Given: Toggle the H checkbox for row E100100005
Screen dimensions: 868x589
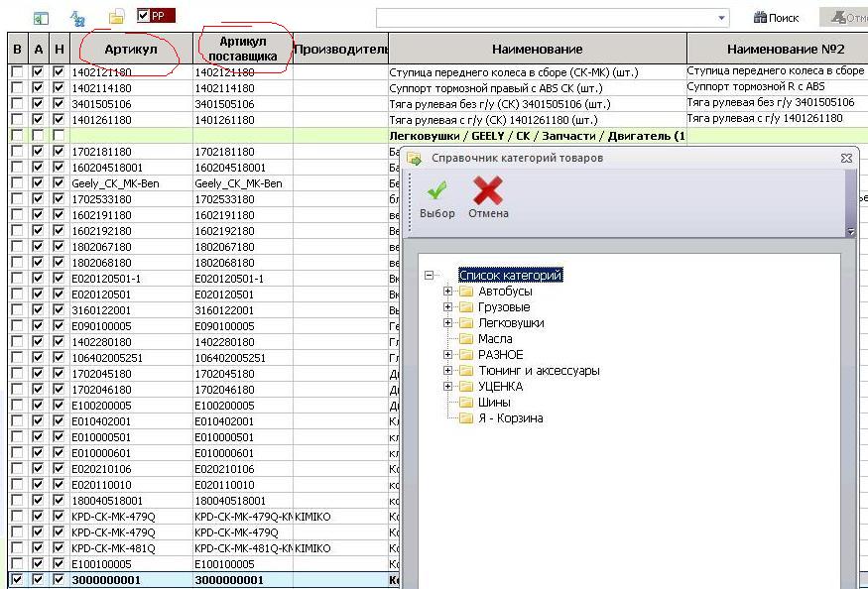Looking at the screenshot, I should (x=59, y=563).
